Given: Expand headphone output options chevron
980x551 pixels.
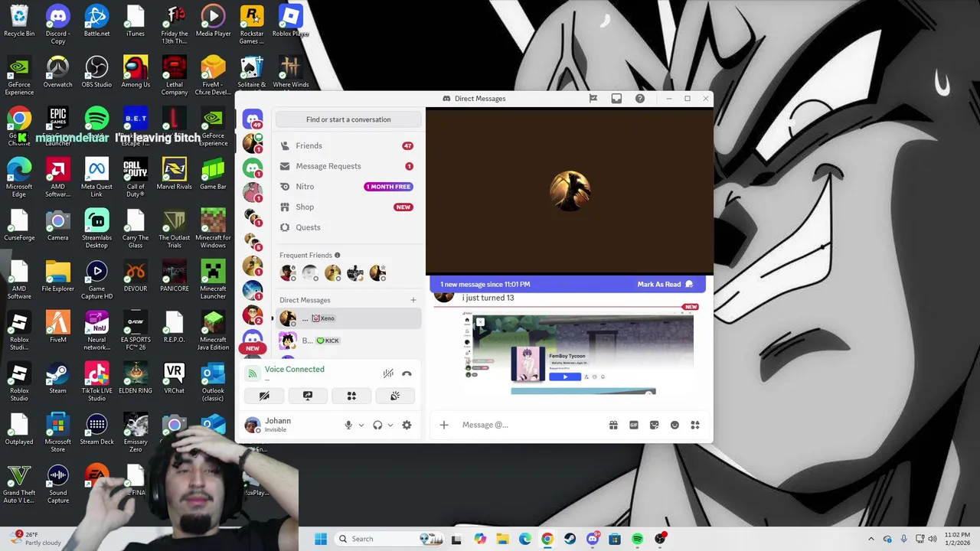Looking at the screenshot, I should pos(390,425).
